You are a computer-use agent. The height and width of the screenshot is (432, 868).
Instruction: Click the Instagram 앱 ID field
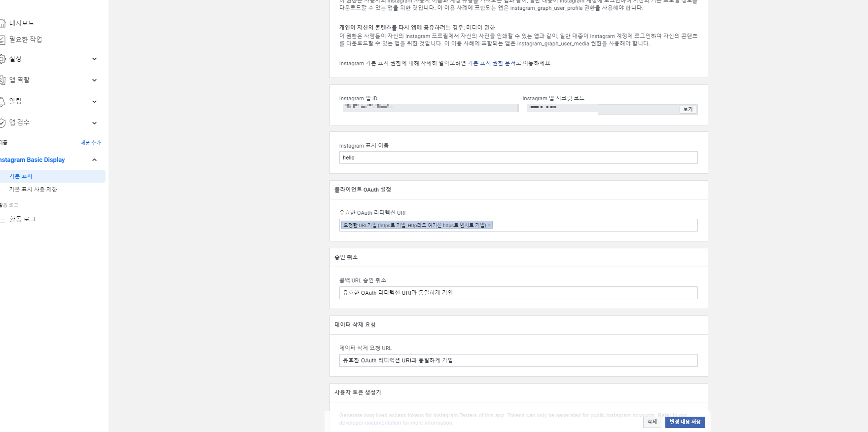tap(431, 108)
